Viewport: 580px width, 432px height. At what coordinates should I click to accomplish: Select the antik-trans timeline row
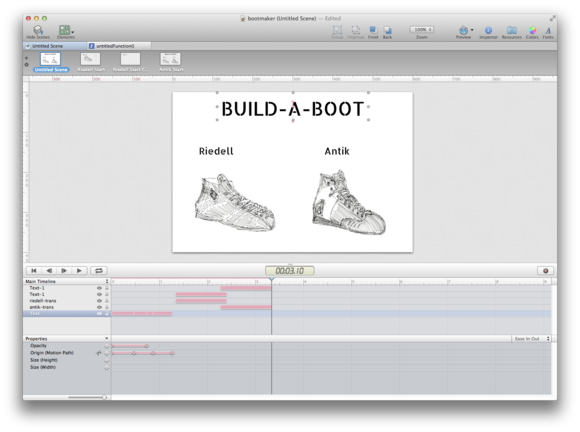(67, 307)
